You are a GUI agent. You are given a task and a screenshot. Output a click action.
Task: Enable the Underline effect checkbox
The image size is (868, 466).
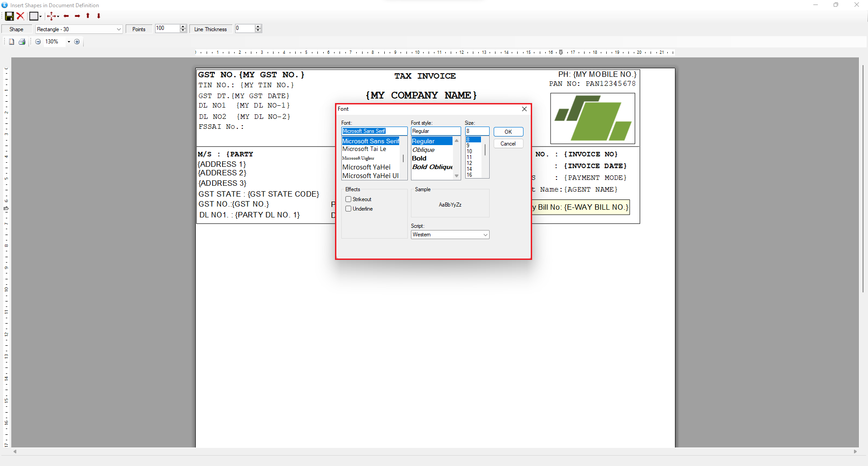[349, 209]
